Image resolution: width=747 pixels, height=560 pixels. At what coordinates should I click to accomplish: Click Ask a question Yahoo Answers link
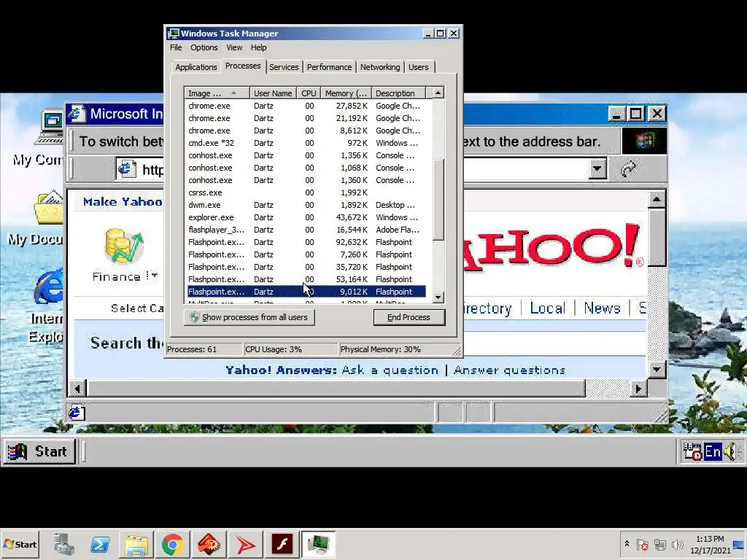(390, 370)
